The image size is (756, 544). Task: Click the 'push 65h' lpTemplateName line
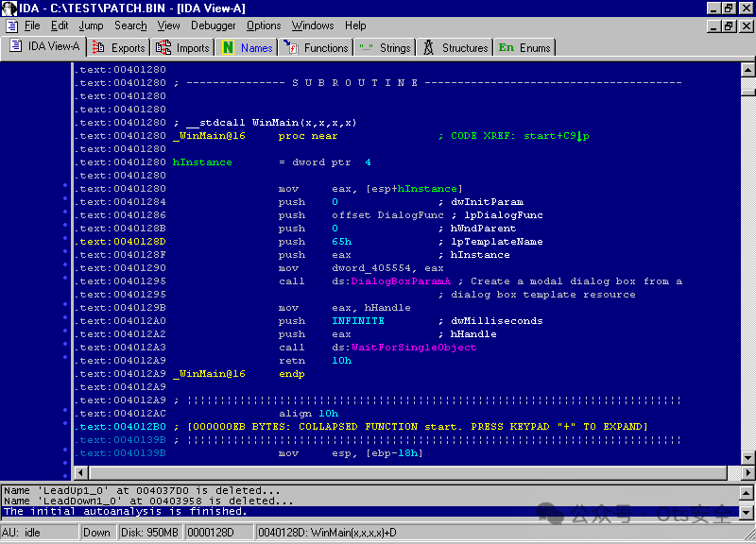309,242
